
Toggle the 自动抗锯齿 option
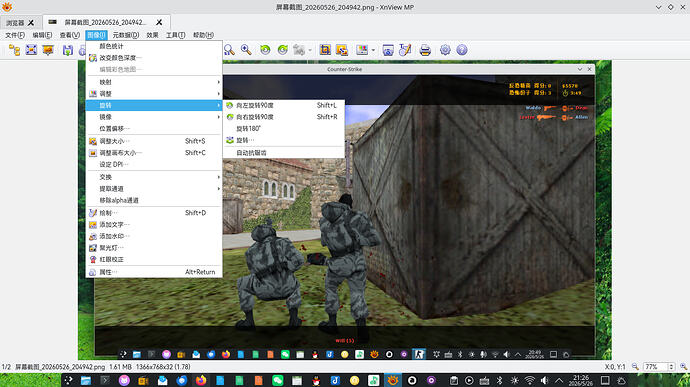point(284,153)
